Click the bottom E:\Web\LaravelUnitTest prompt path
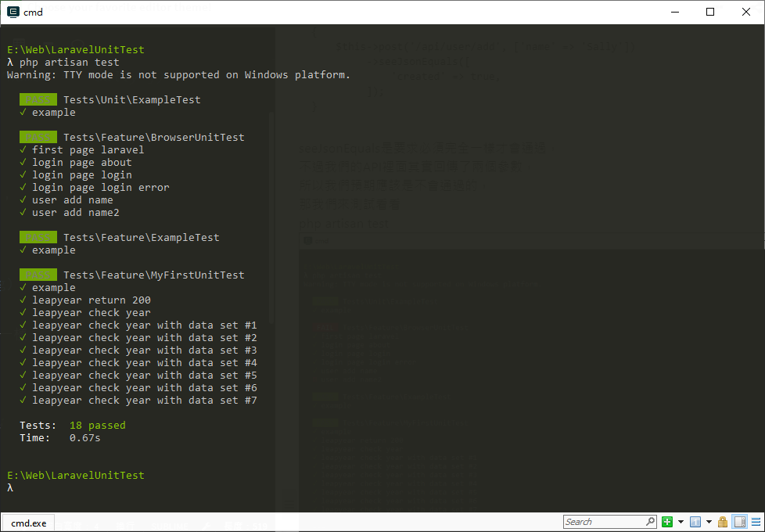Viewport: 765px width, 532px height. click(76, 476)
